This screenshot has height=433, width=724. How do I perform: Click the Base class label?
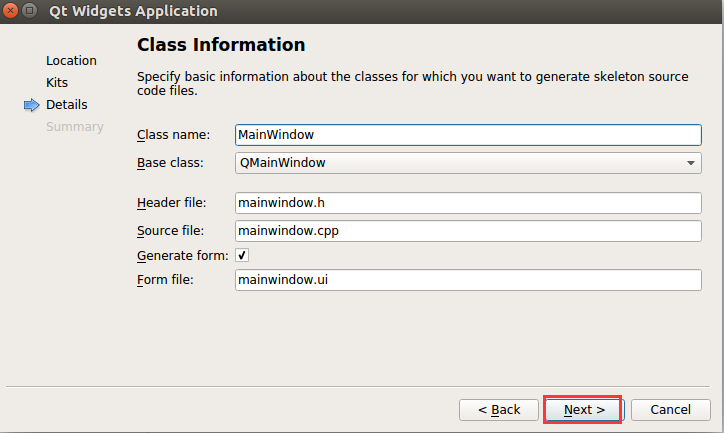[170, 163]
